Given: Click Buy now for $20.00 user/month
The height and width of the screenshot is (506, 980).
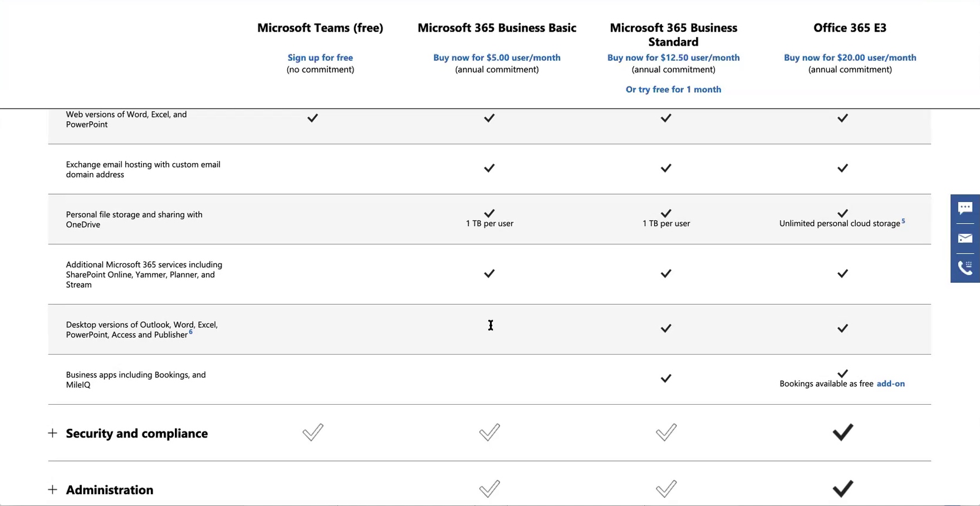Looking at the screenshot, I should 850,57.
